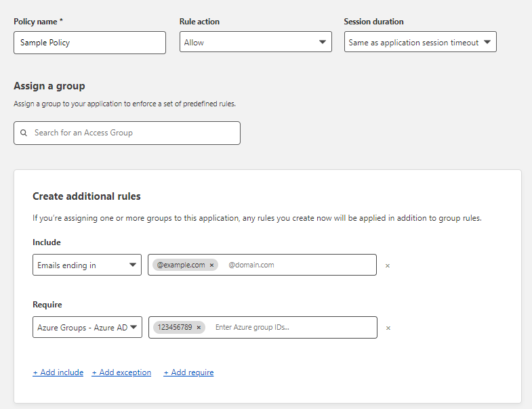Expand the Session duration dropdown

(x=420, y=42)
